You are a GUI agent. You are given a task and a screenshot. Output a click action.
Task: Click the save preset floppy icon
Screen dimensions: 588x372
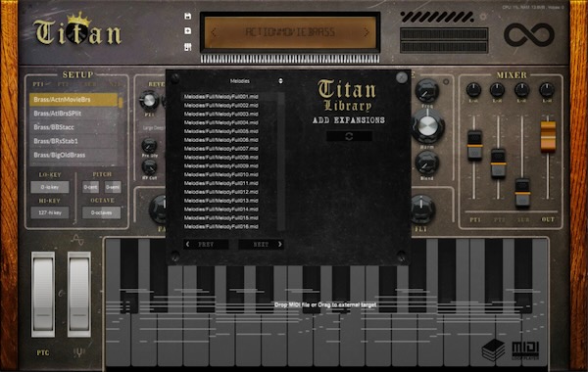coord(188,16)
